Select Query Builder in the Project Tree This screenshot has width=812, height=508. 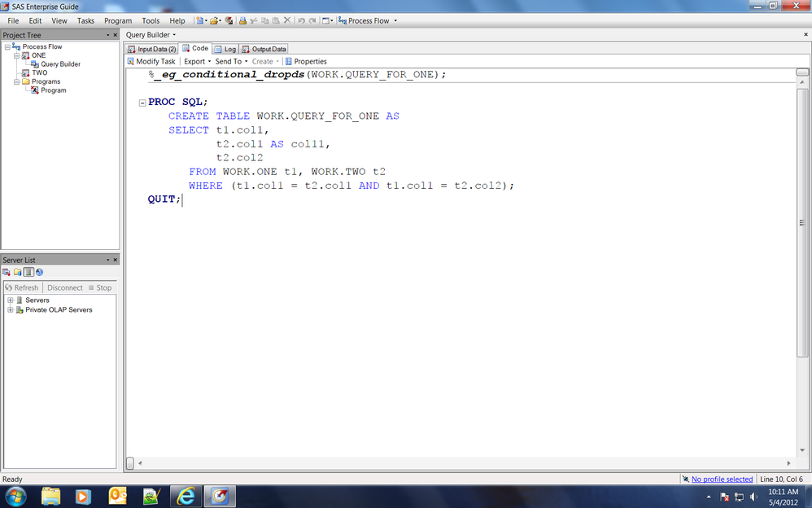point(60,64)
